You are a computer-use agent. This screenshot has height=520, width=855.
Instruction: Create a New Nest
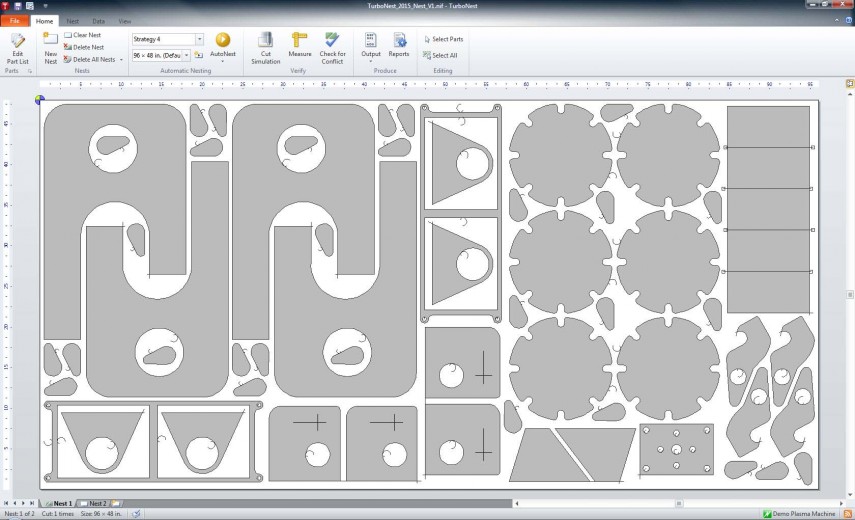point(51,49)
